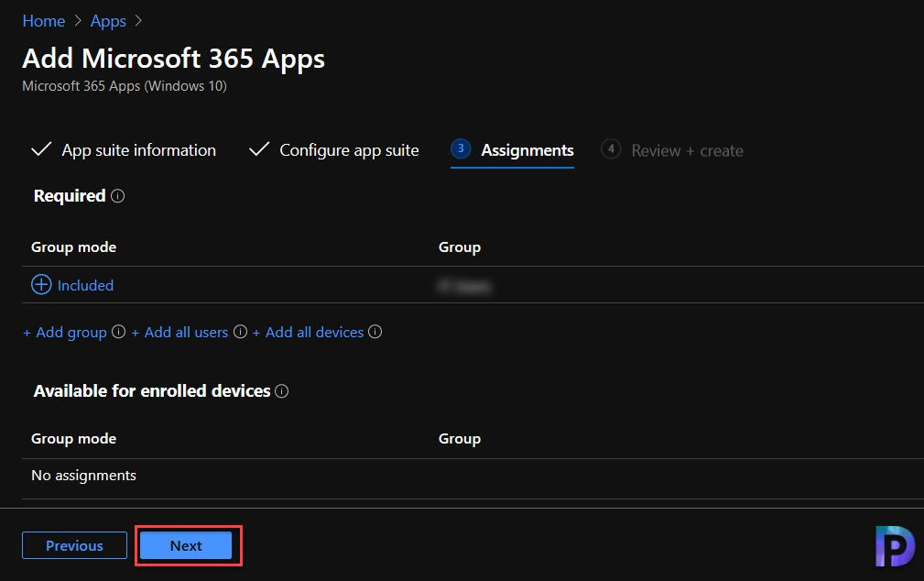
Task: Select the No assignments row text
Action: pos(83,476)
